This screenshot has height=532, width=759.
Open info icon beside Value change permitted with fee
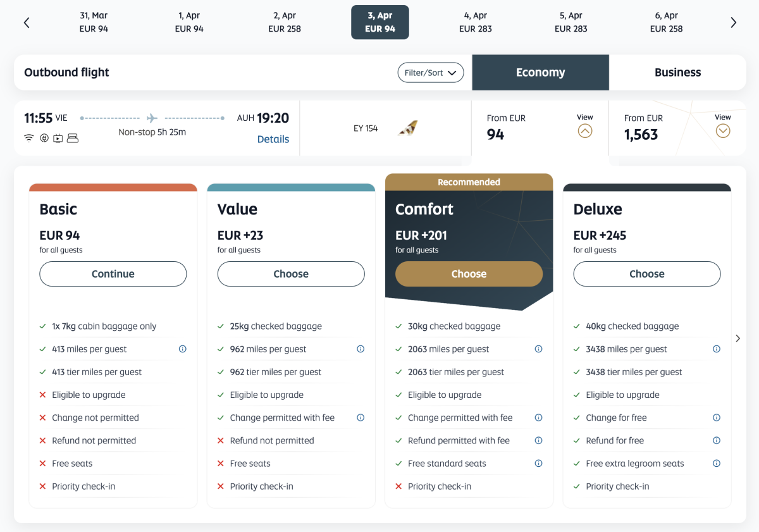361,418
